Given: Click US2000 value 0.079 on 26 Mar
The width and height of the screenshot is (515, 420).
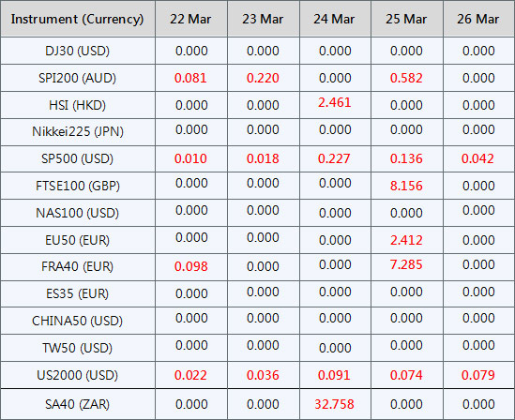Looking at the screenshot, I should coord(478,375).
